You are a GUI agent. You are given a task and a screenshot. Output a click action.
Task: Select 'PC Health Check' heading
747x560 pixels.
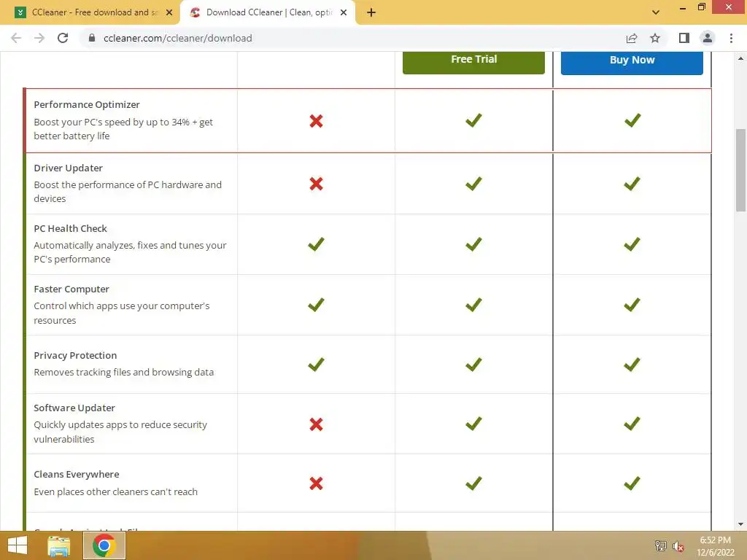point(71,228)
